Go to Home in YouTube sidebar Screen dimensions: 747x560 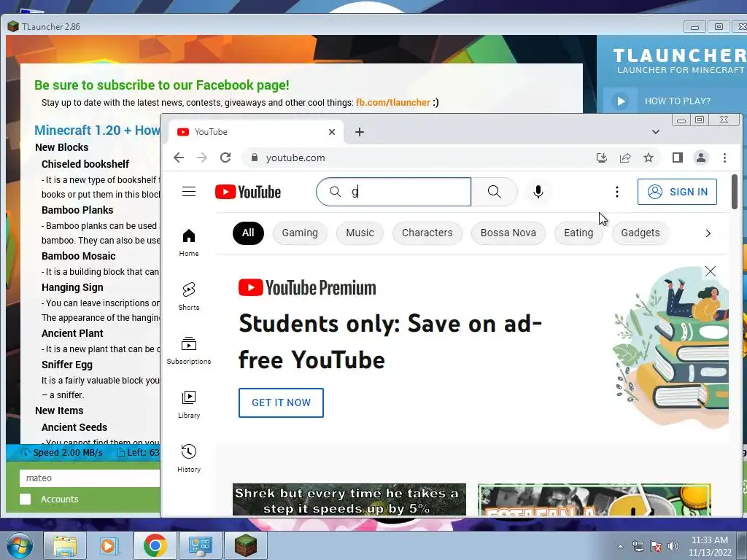(x=189, y=242)
